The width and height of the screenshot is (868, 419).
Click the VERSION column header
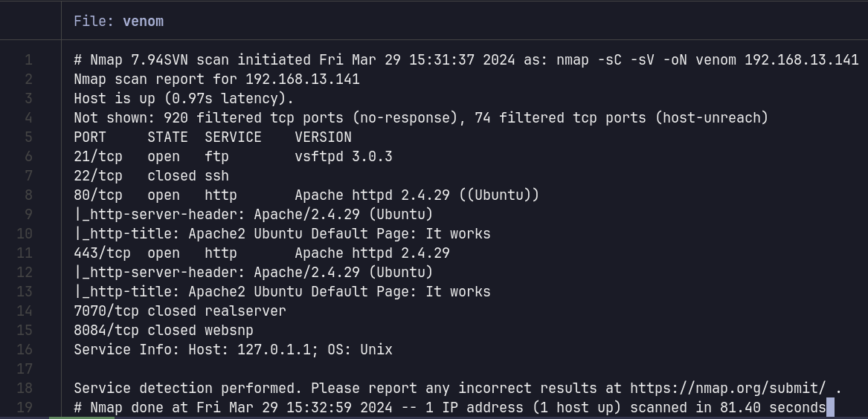click(x=323, y=137)
